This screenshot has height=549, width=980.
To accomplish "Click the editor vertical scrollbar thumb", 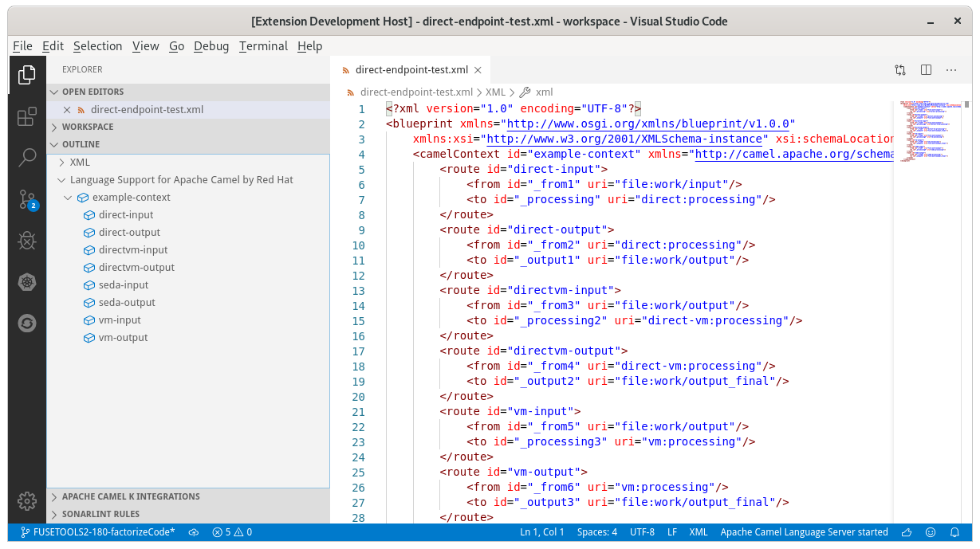I will pos(967,104).
